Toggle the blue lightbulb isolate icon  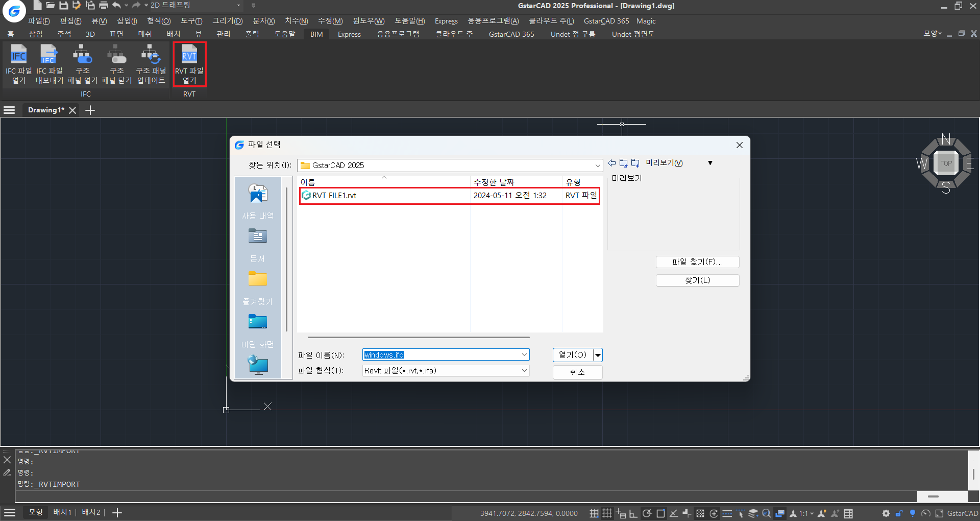click(912, 513)
